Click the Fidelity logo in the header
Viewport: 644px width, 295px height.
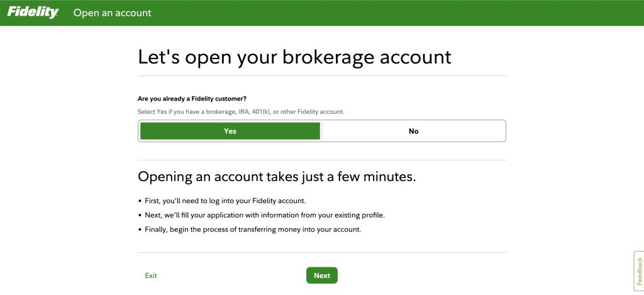[x=33, y=13]
